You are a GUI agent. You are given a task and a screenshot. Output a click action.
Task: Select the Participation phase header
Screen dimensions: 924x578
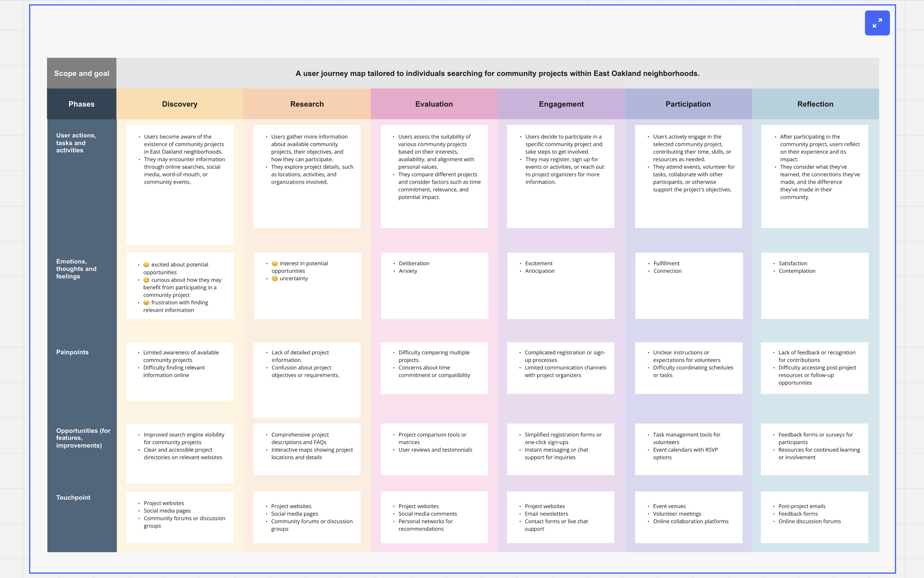(688, 104)
